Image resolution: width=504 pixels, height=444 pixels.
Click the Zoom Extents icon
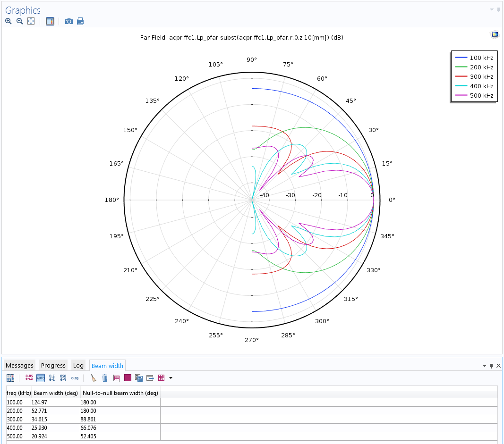pos(31,21)
